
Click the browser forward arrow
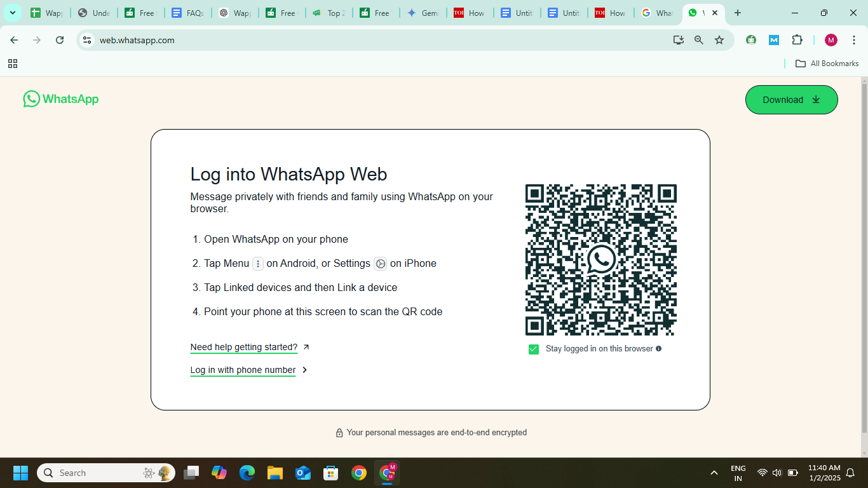pos(37,40)
